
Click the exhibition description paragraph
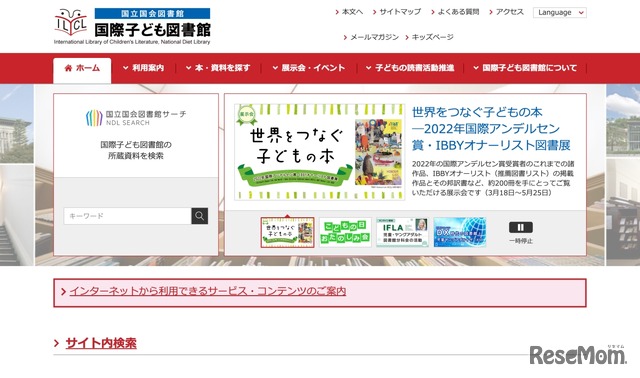[x=493, y=178]
